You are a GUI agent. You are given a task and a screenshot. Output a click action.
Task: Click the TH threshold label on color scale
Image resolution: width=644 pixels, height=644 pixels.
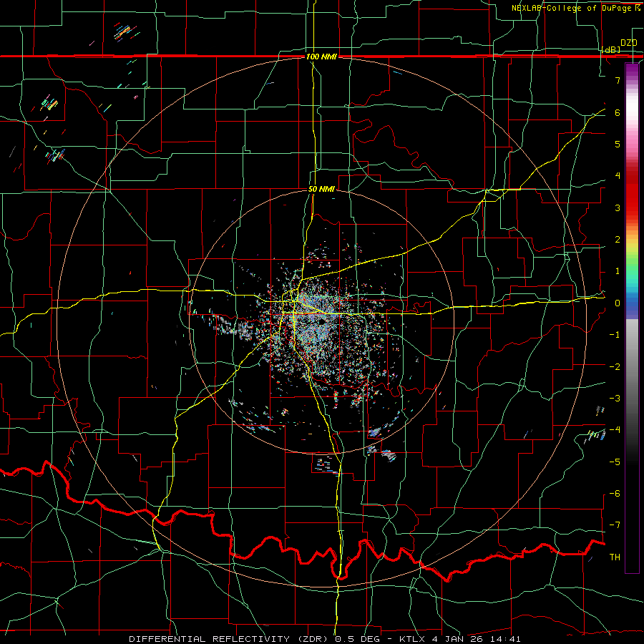pyautogui.click(x=615, y=557)
